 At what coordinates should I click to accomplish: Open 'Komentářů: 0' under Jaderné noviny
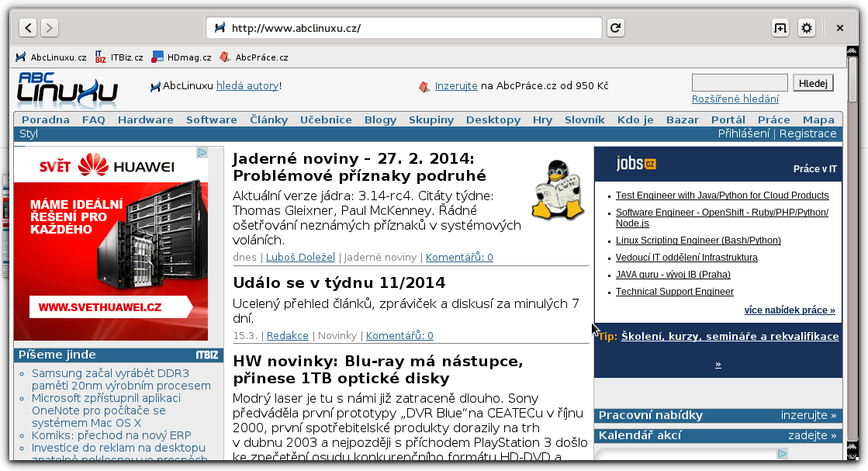459,258
